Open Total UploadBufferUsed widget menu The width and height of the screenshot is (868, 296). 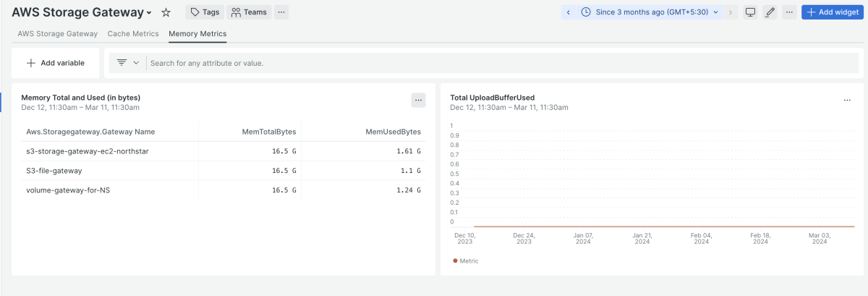point(847,101)
